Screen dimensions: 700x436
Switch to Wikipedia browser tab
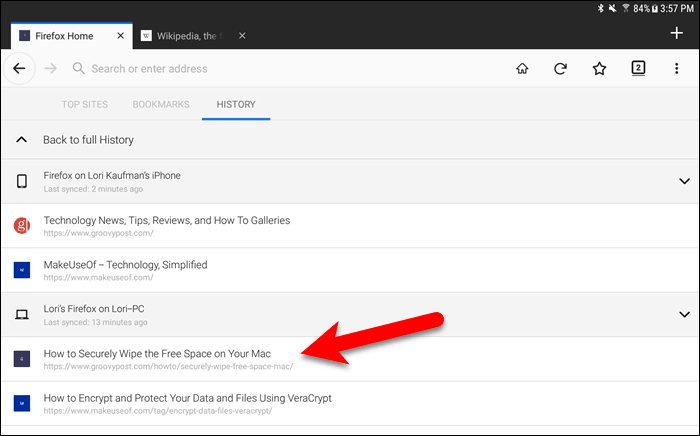(193, 36)
